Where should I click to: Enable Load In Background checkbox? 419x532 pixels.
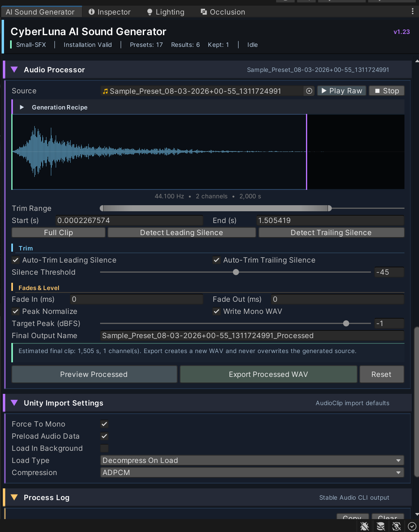(x=104, y=448)
